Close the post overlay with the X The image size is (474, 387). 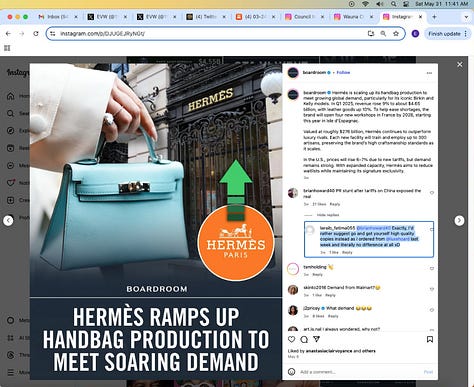pos(460,65)
